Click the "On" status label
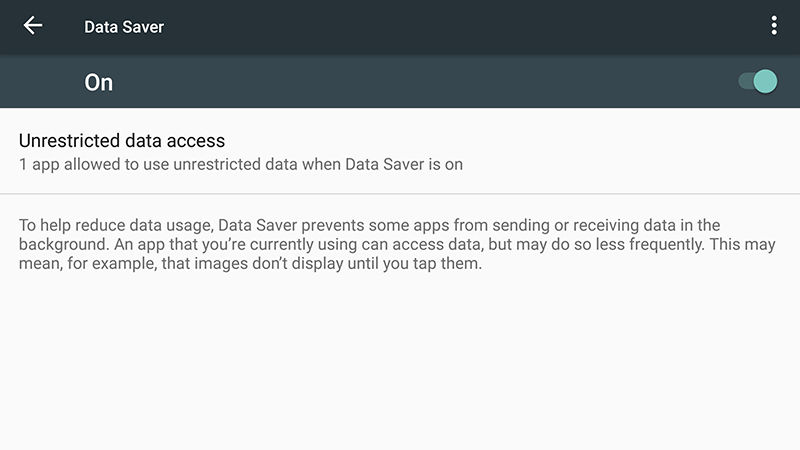800x450 pixels. [99, 82]
